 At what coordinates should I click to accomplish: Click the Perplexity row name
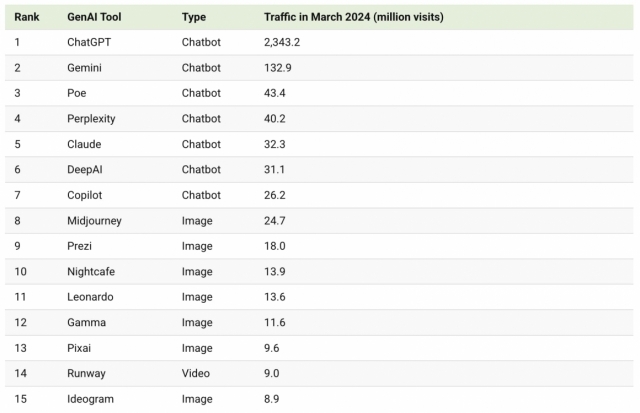point(91,119)
